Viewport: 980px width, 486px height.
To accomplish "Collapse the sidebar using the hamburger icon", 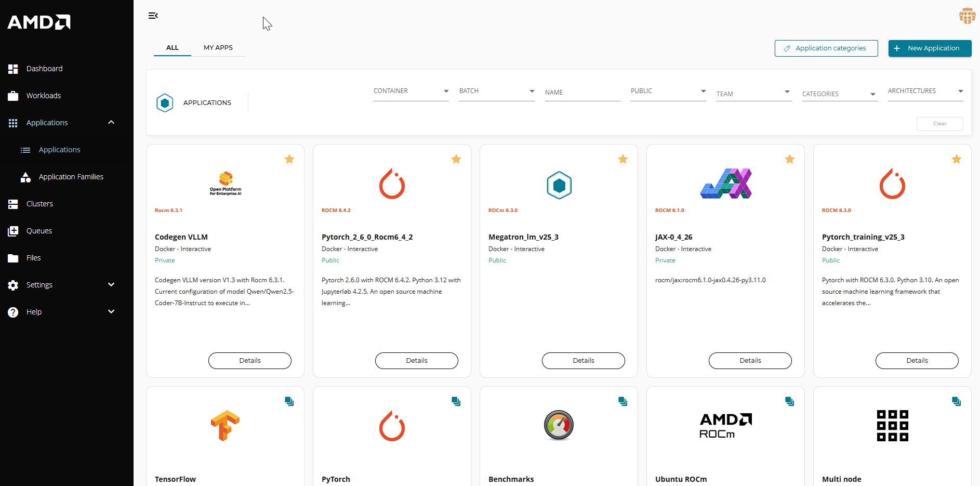I will click(x=153, y=16).
